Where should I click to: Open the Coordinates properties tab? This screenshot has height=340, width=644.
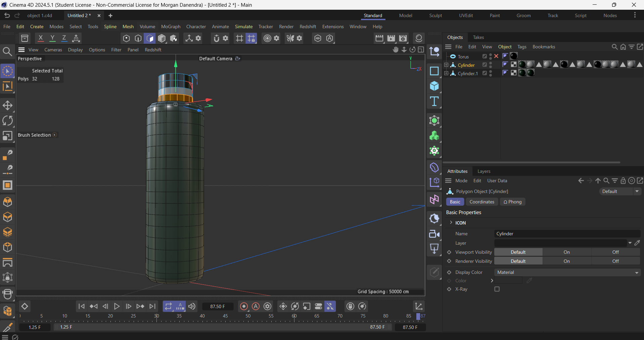coord(481,202)
